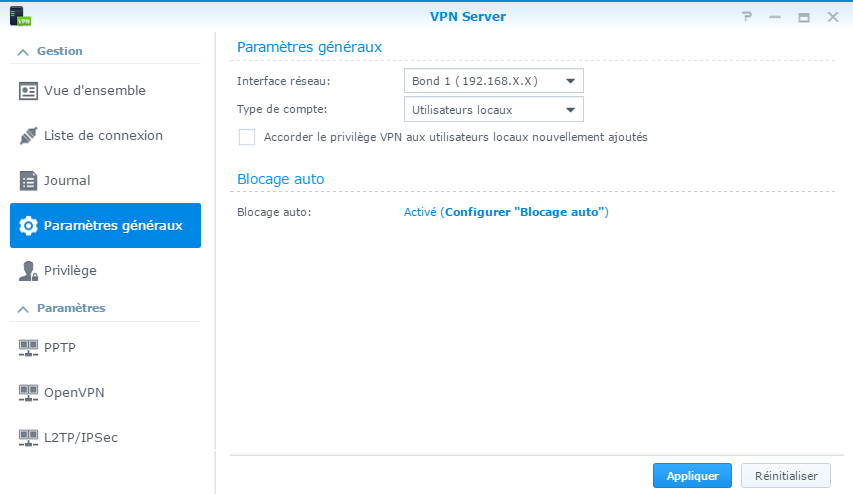Collapse the Gestion section
The image size is (853, 494).
tap(22, 51)
